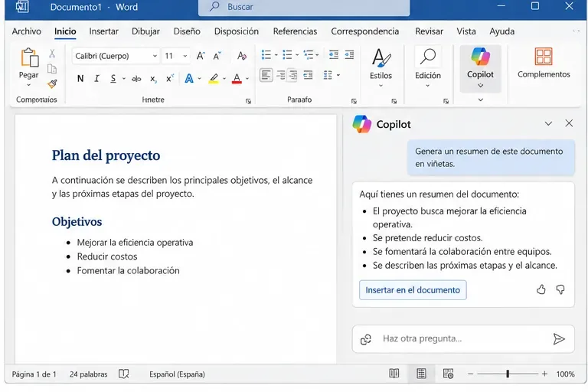Open the Estilos styles gallery
The height and width of the screenshot is (392, 588).
click(381, 67)
